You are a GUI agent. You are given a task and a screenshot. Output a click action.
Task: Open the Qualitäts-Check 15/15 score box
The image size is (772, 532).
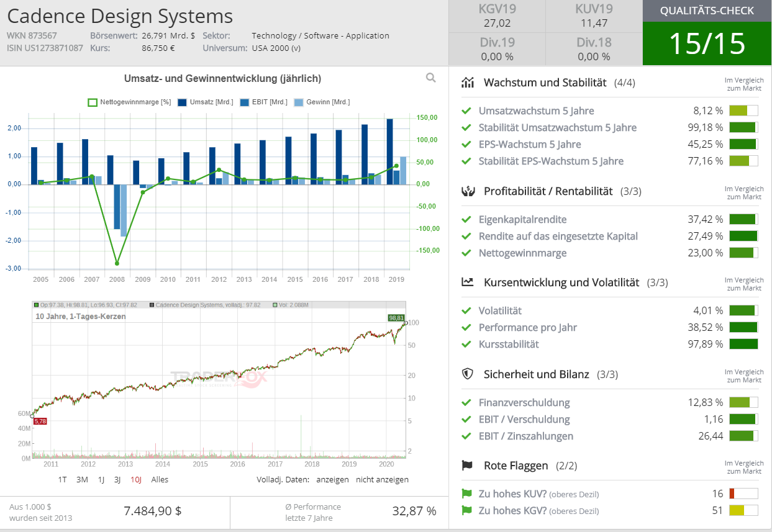click(707, 43)
